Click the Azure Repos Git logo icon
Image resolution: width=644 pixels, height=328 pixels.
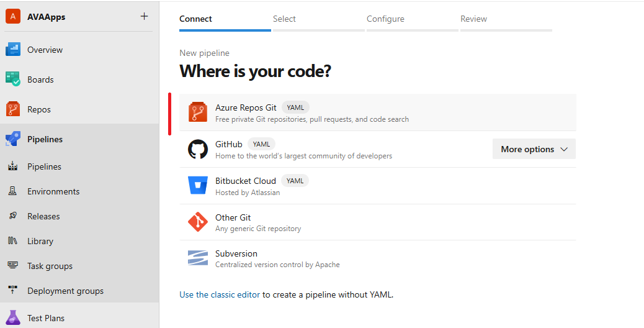[x=198, y=112]
